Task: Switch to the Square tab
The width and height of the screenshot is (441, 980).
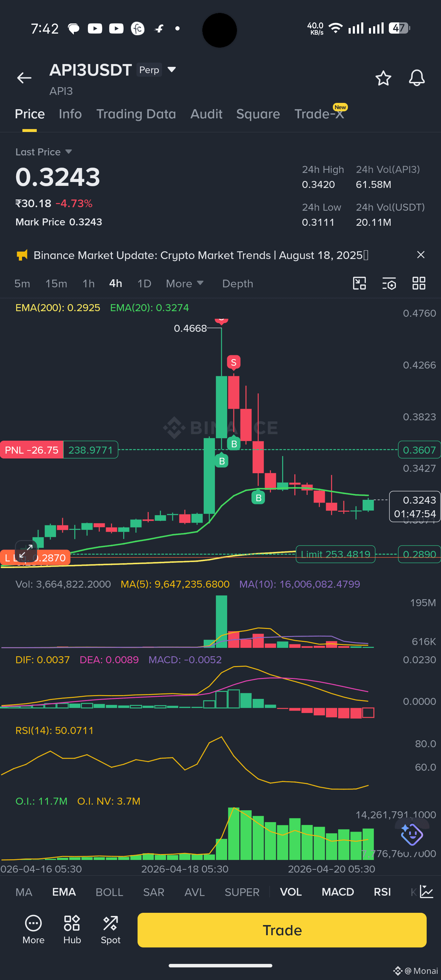Action: (258, 114)
